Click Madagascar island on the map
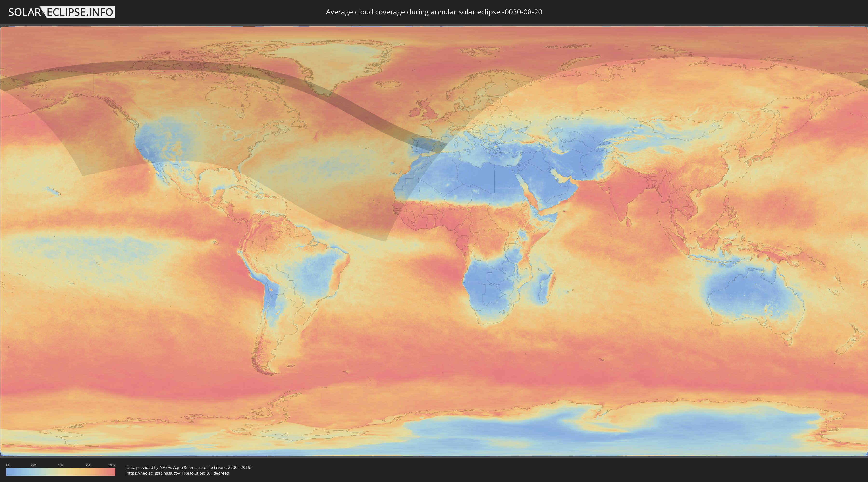The height and width of the screenshot is (482, 868). pyautogui.click(x=546, y=287)
